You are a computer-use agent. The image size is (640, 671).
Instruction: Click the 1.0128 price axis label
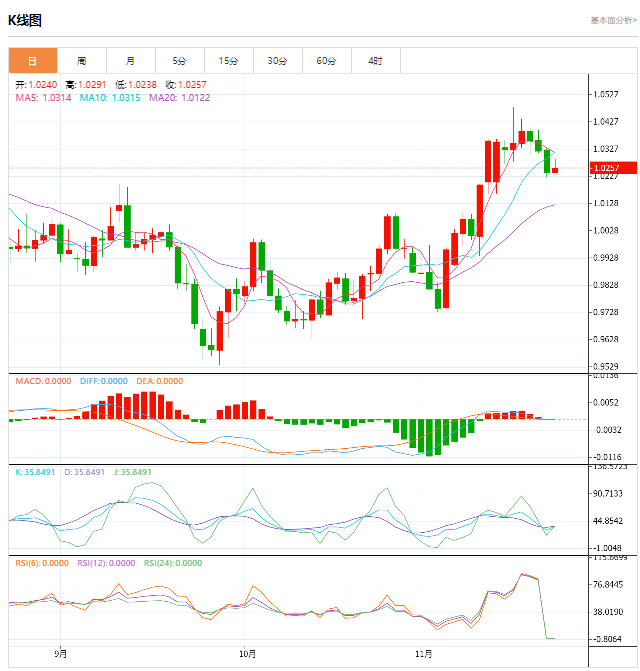click(605, 203)
